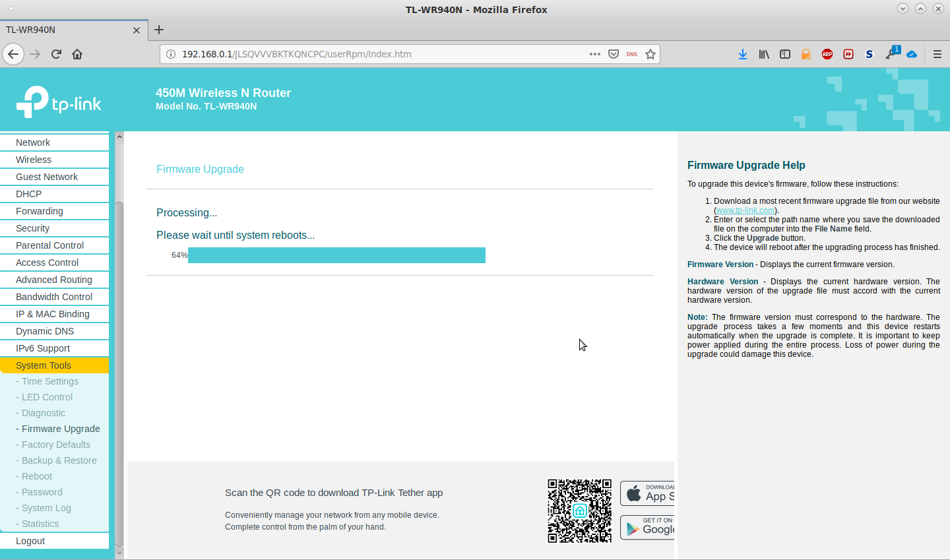Click the Adblock Plus extension icon
This screenshot has height=560, width=950.
pyautogui.click(x=827, y=54)
